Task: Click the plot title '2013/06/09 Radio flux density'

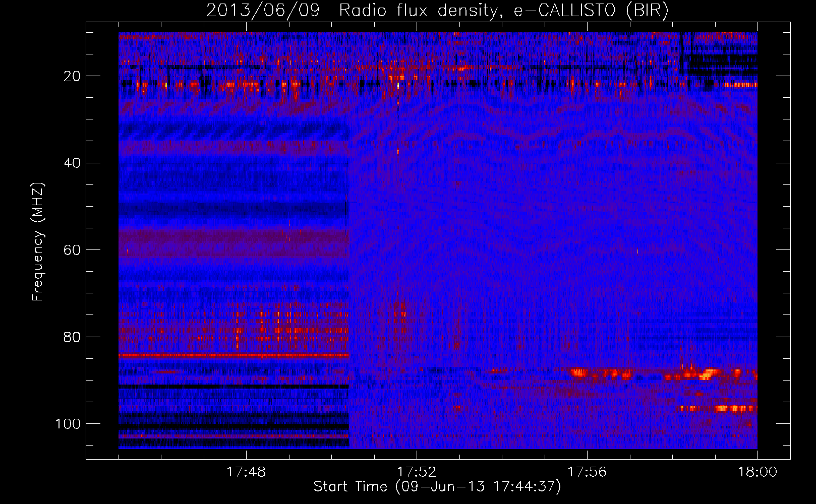Action: point(437,11)
